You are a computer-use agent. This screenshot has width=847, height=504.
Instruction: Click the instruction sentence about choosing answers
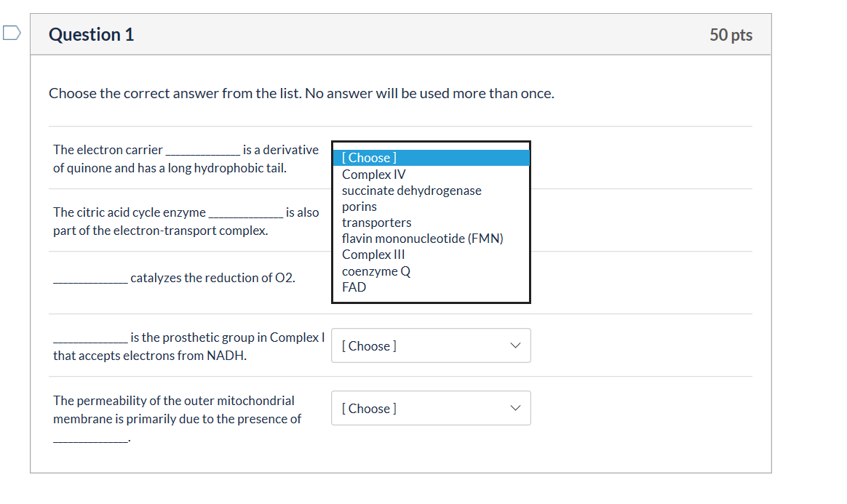301,93
